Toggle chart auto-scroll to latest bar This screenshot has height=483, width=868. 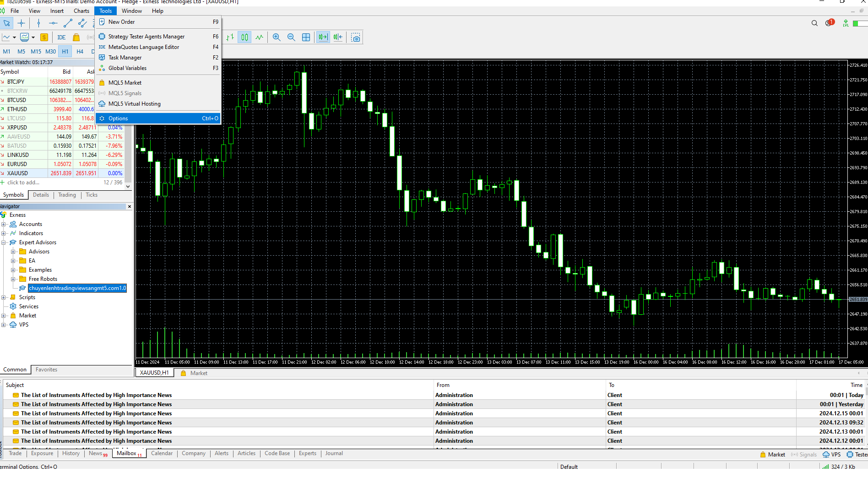323,38
